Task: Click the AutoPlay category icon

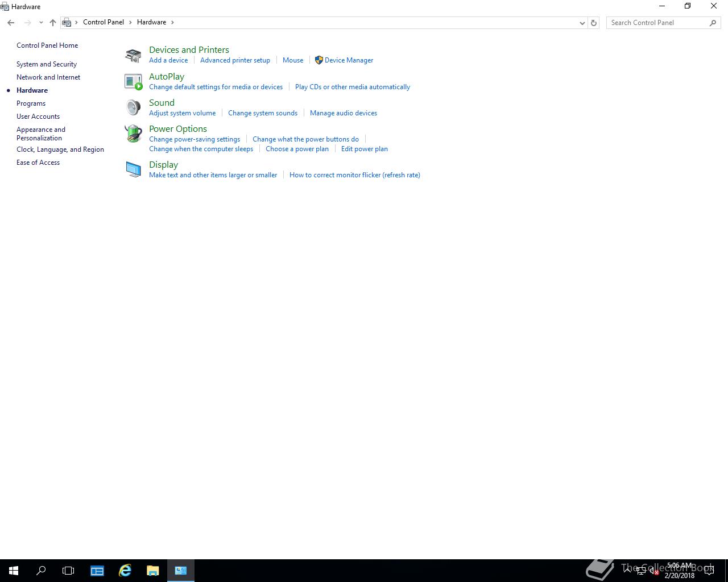Action: tap(133, 82)
